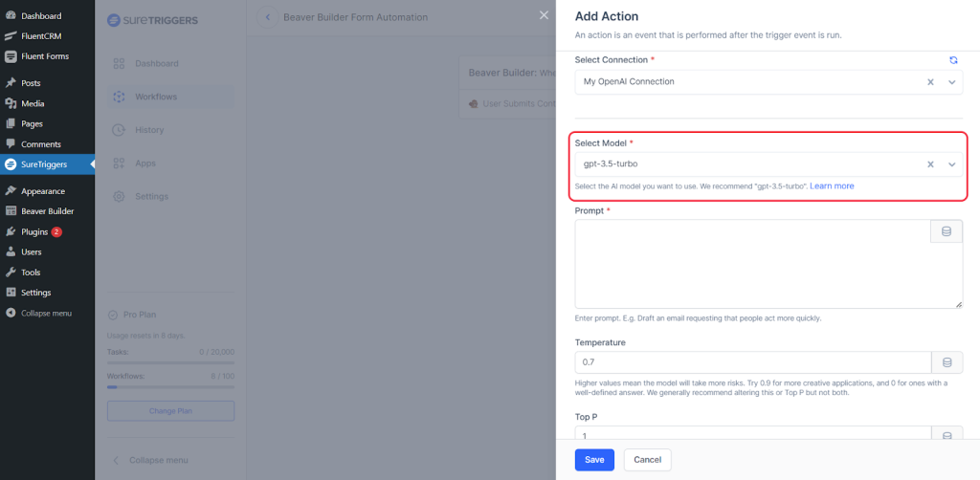Open database picker beside Temperature field
This screenshot has width=980, height=480.
tap(947, 362)
